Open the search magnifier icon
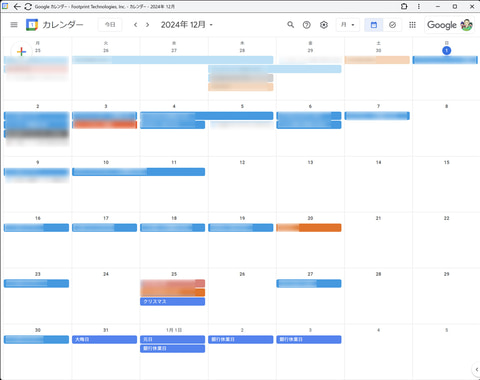480x380 pixels. pos(290,25)
